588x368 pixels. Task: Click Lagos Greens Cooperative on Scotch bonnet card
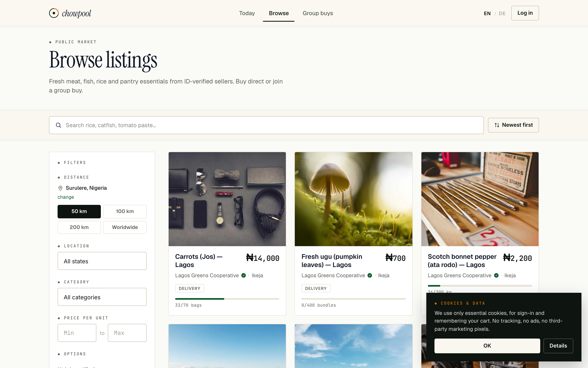459,276
